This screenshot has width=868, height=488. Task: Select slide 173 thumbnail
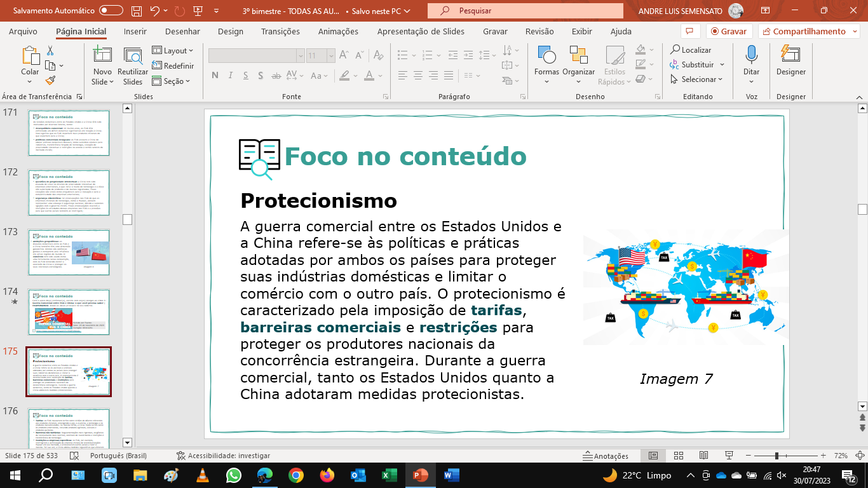pos(69,252)
